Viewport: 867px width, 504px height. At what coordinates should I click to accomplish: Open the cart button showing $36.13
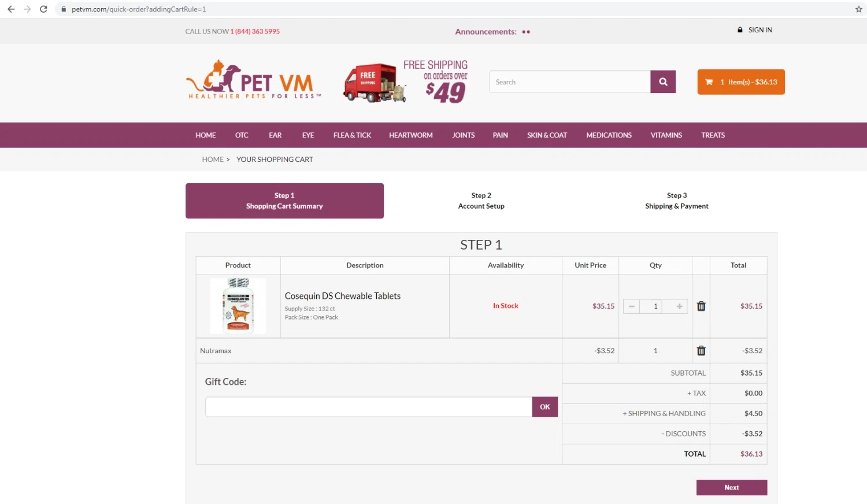[741, 82]
